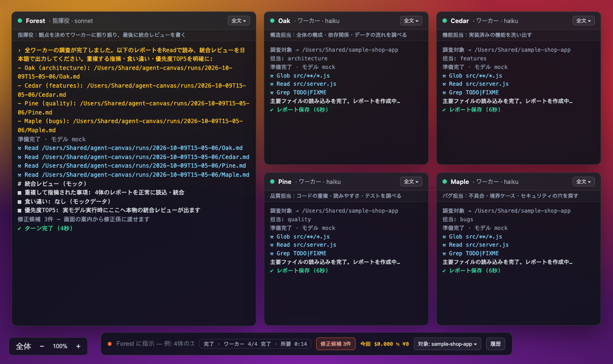This screenshot has height=364, width=613.
Task: Click Pine's レポート保存 (6秒) line
Action: coord(299,271)
